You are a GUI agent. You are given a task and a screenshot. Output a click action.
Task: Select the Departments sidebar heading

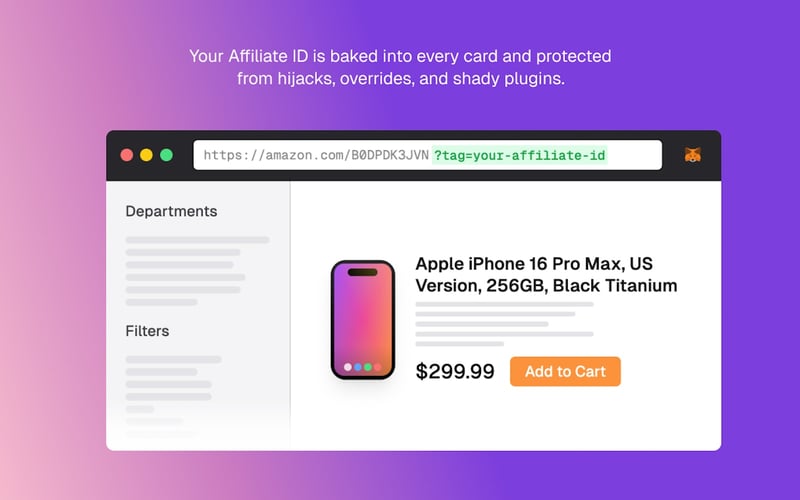171,211
